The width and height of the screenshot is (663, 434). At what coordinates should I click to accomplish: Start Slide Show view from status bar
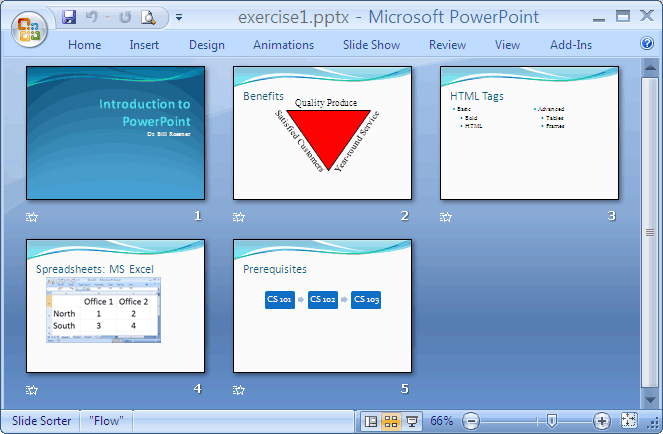(x=412, y=421)
